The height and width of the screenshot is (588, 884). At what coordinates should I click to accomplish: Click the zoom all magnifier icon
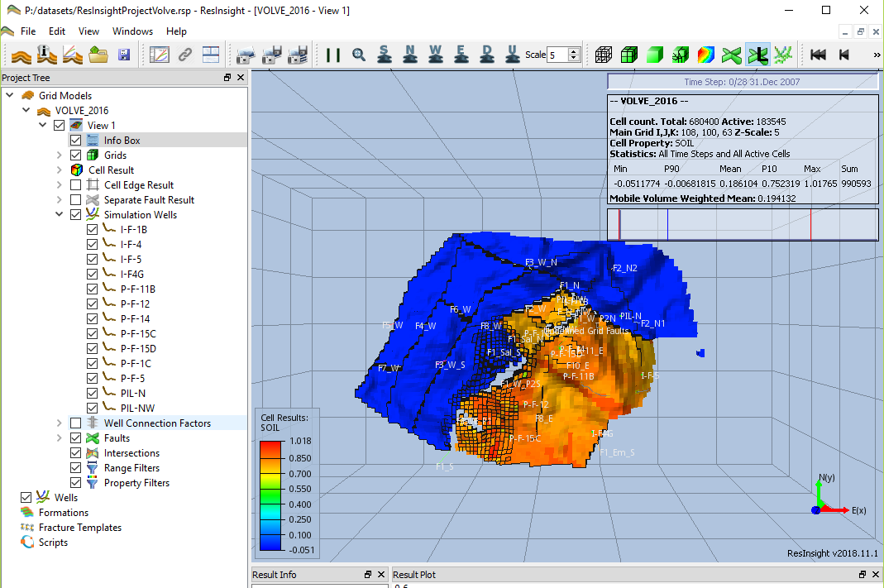(x=358, y=55)
